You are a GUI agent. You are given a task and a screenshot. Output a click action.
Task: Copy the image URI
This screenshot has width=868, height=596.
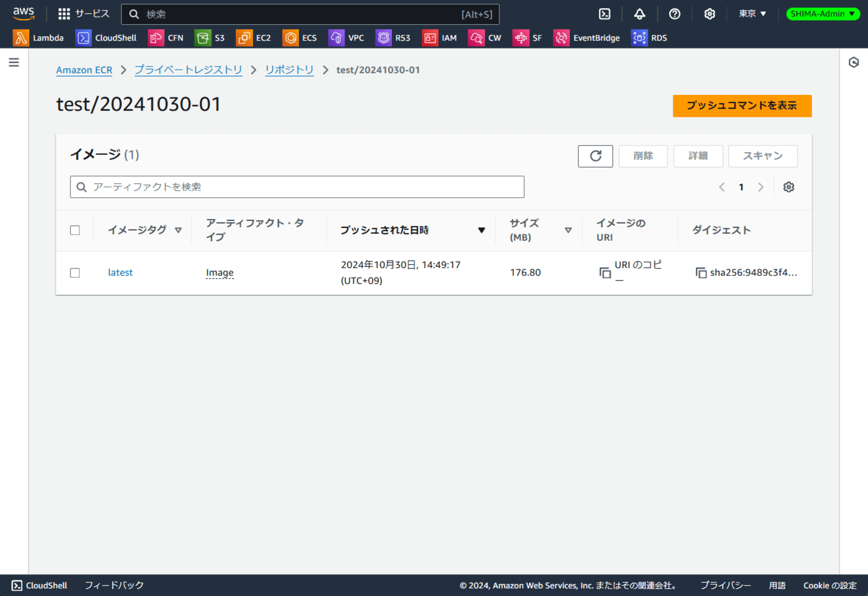point(605,273)
